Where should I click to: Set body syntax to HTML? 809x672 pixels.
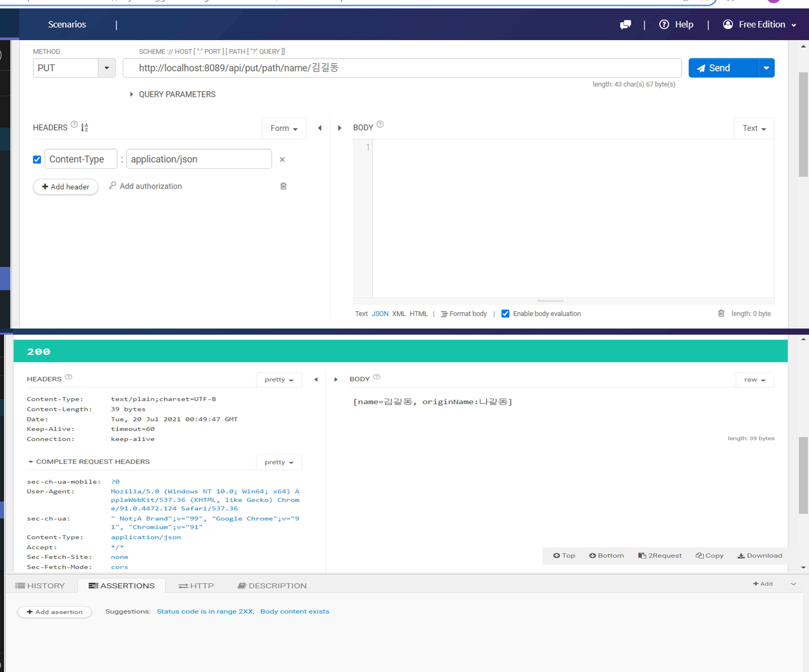419,314
